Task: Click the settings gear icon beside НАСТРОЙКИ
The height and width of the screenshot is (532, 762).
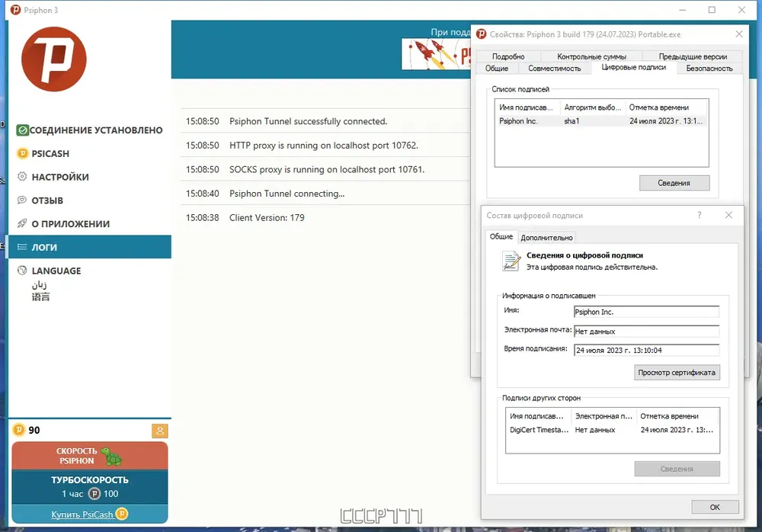Action: (22, 177)
